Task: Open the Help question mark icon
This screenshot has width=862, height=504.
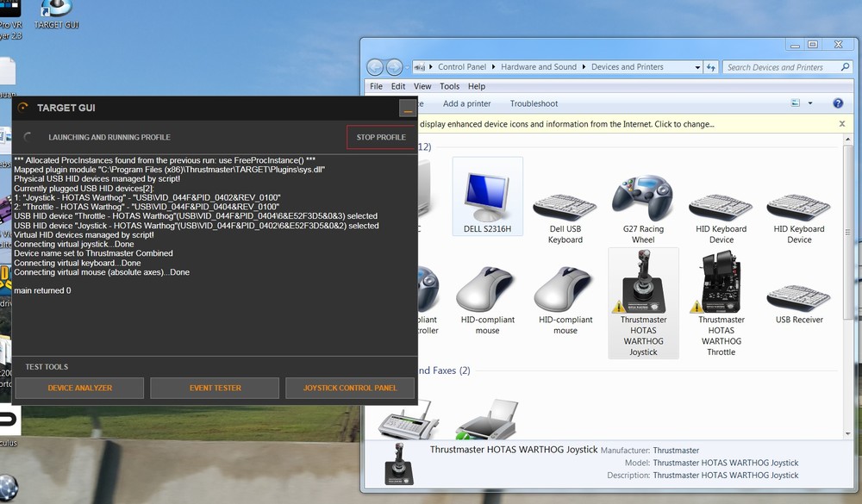Action: point(838,103)
